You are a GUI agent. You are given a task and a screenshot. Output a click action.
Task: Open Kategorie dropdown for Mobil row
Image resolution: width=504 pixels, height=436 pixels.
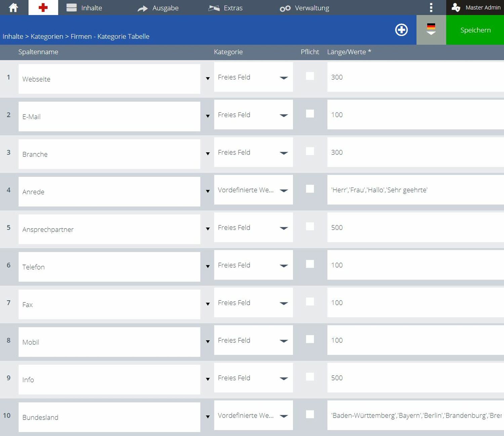coord(253,340)
